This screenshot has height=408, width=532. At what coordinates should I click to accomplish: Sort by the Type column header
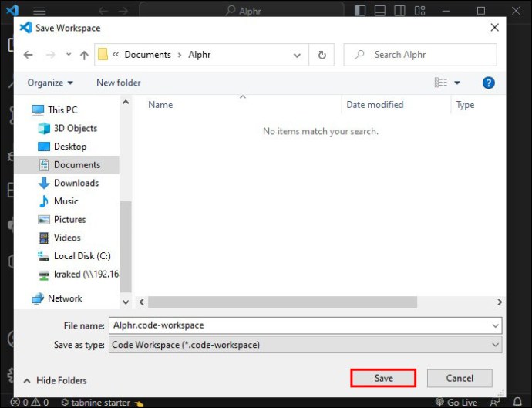(x=465, y=105)
